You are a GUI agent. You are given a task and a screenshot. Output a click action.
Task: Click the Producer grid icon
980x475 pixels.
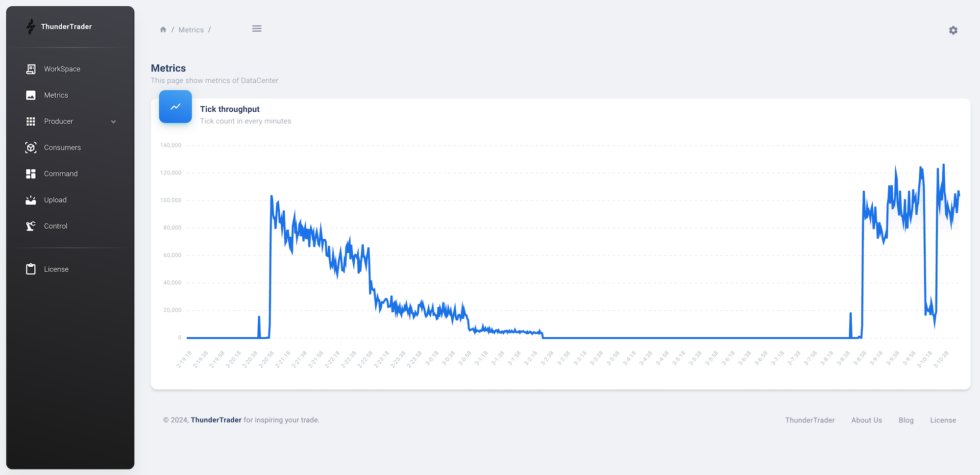(x=31, y=122)
